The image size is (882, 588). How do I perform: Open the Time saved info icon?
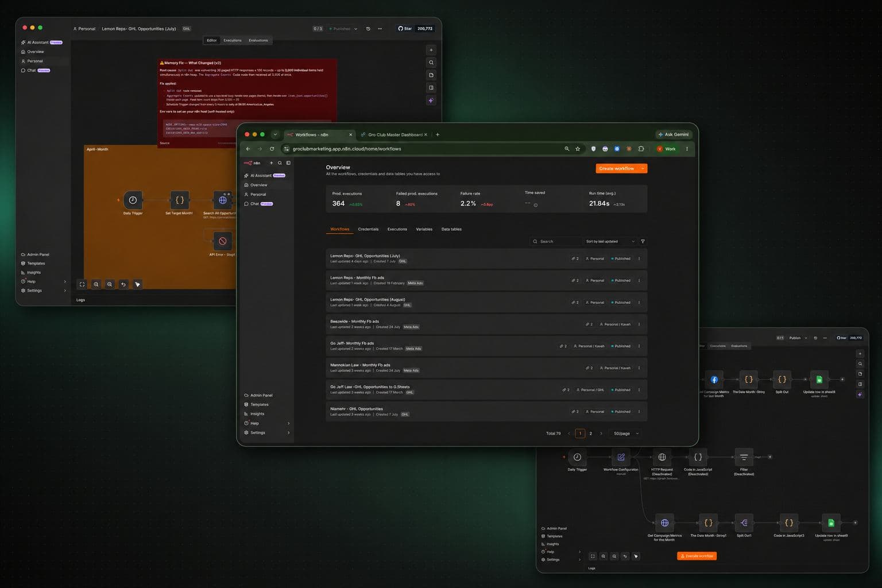[x=536, y=205]
